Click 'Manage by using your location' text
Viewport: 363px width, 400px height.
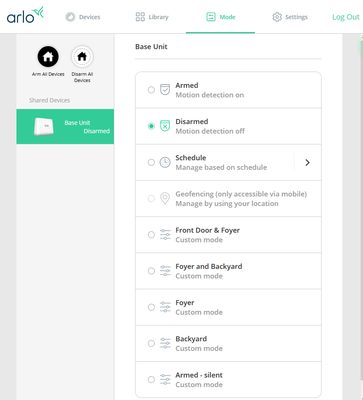point(227,204)
